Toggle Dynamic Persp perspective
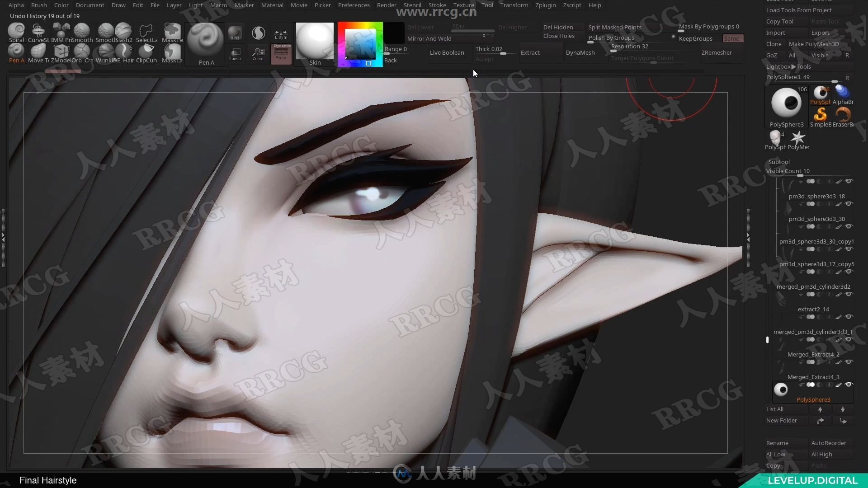The height and width of the screenshot is (488, 868). click(281, 54)
